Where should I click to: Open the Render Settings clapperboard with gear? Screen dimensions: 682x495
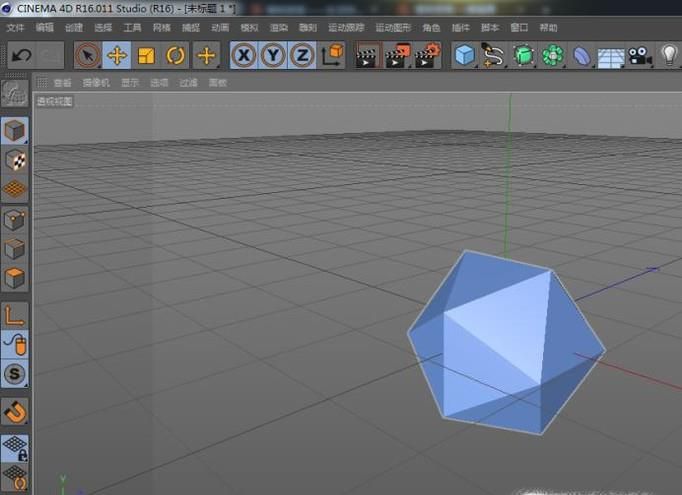click(427, 55)
